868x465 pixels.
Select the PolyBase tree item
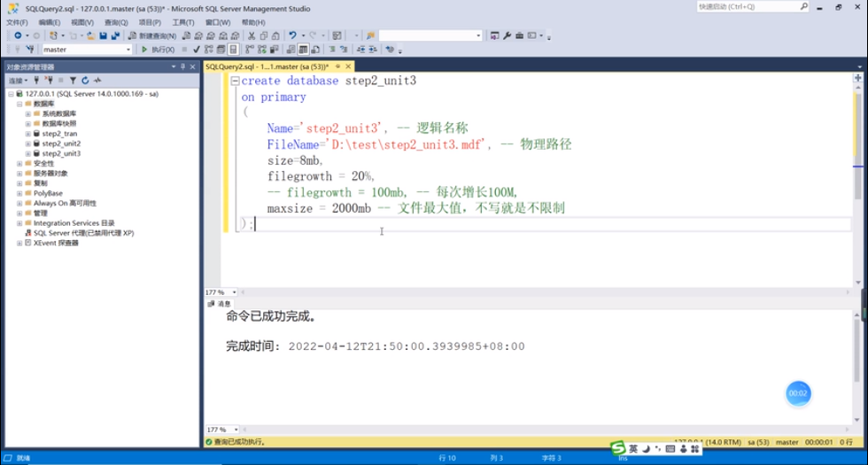[x=47, y=193]
